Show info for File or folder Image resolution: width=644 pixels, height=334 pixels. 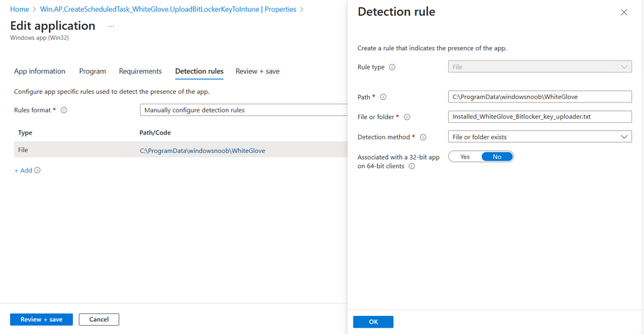click(x=407, y=117)
